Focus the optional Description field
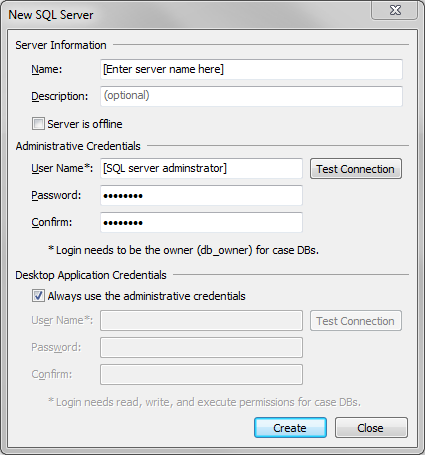This screenshot has height=455, width=425. tap(251, 96)
